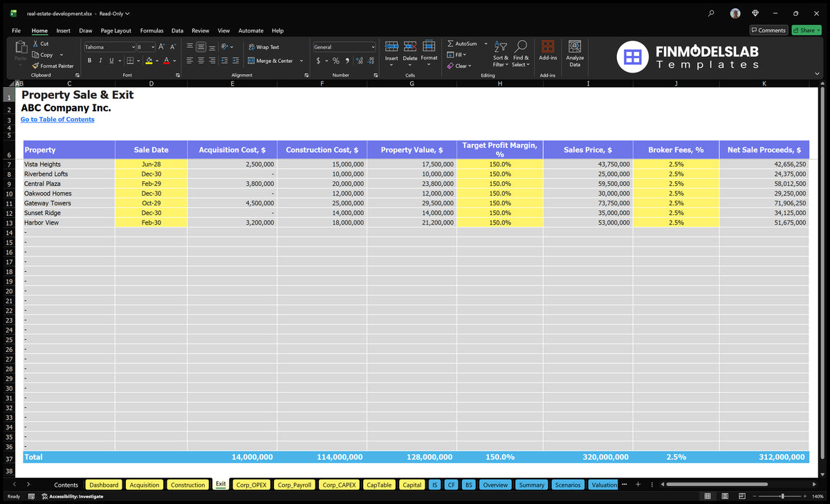Click the Delete cells icon
The image size is (830, 504).
pos(410,46)
